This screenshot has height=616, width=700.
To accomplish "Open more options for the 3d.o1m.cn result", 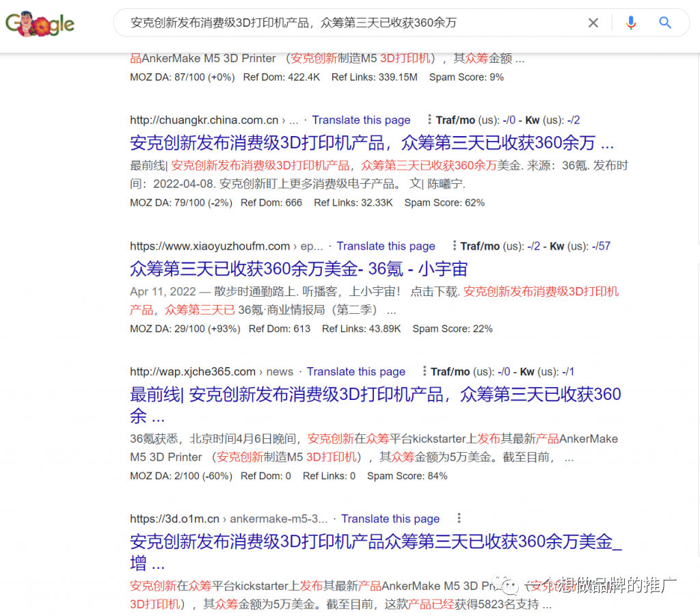I will point(459,518).
